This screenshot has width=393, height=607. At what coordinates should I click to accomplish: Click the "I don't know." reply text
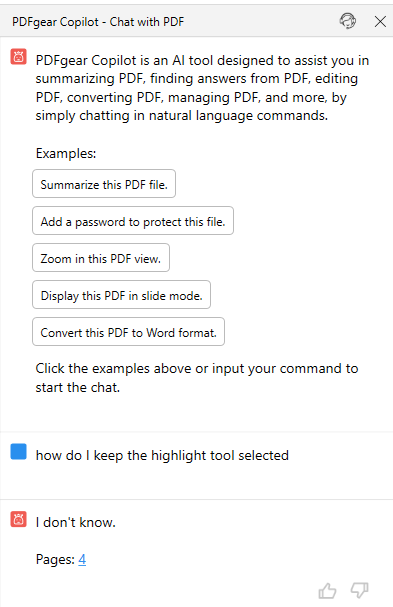pyautogui.click(x=76, y=522)
